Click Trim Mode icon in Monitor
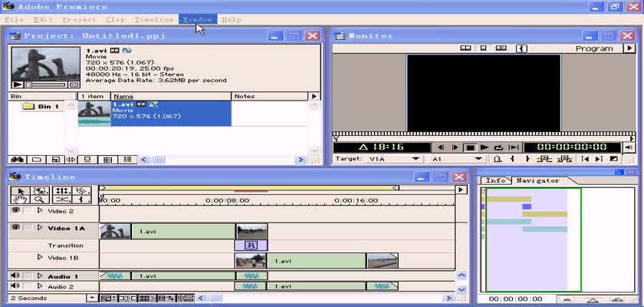 [501, 48]
